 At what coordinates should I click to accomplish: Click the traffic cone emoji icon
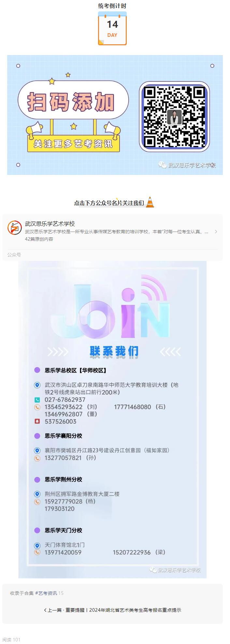click(150, 202)
